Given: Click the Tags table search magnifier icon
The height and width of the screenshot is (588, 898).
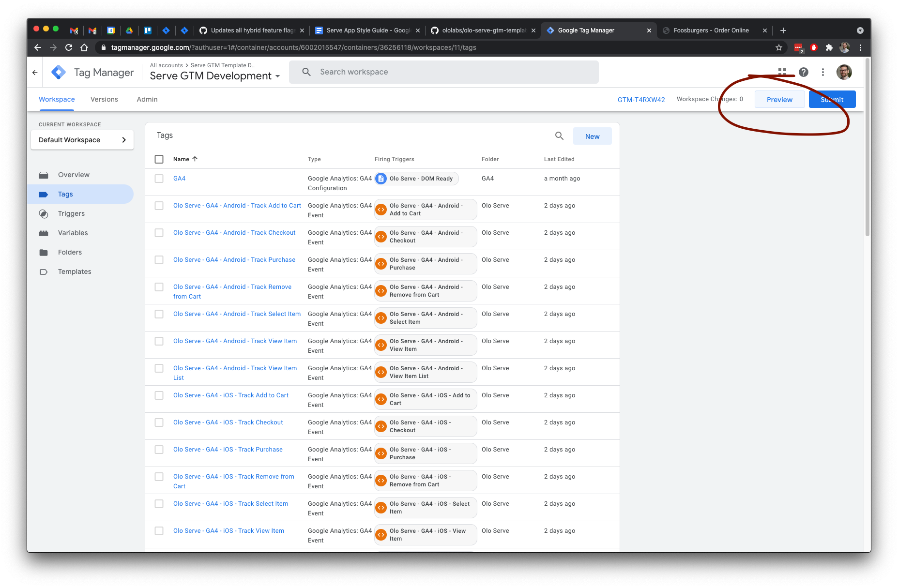Looking at the screenshot, I should click(x=559, y=136).
